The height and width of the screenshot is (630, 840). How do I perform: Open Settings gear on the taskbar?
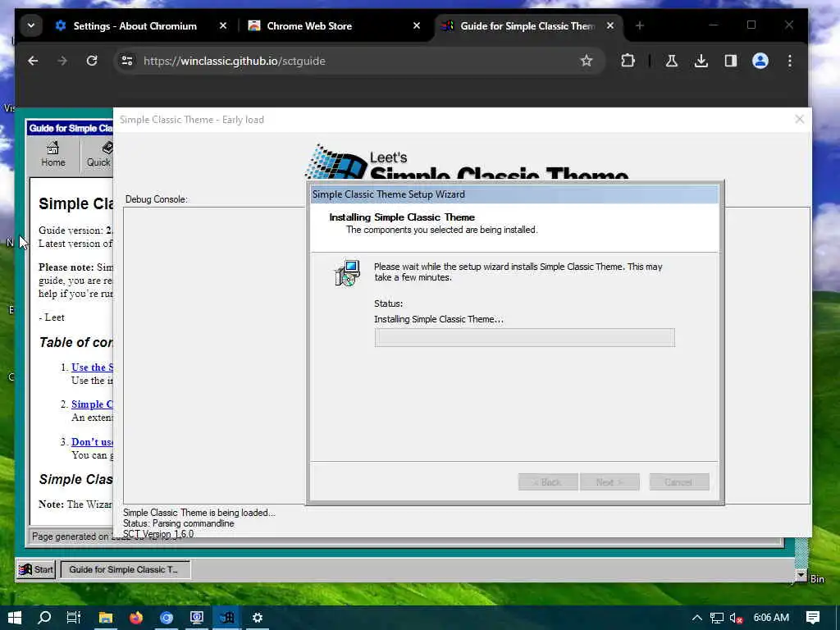tap(258, 618)
